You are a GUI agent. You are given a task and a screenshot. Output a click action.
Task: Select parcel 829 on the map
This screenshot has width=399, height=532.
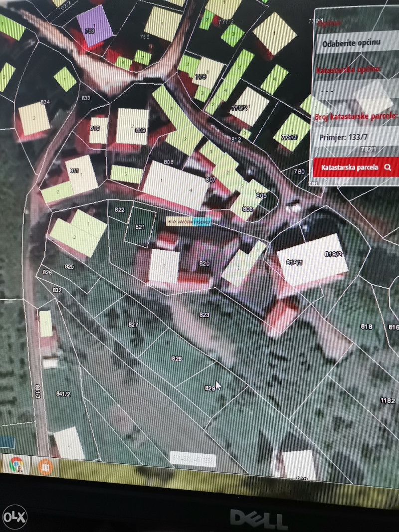coord(209,388)
